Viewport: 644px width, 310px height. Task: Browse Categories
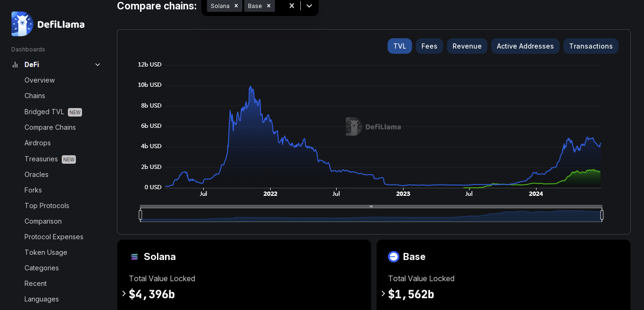tap(41, 268)
